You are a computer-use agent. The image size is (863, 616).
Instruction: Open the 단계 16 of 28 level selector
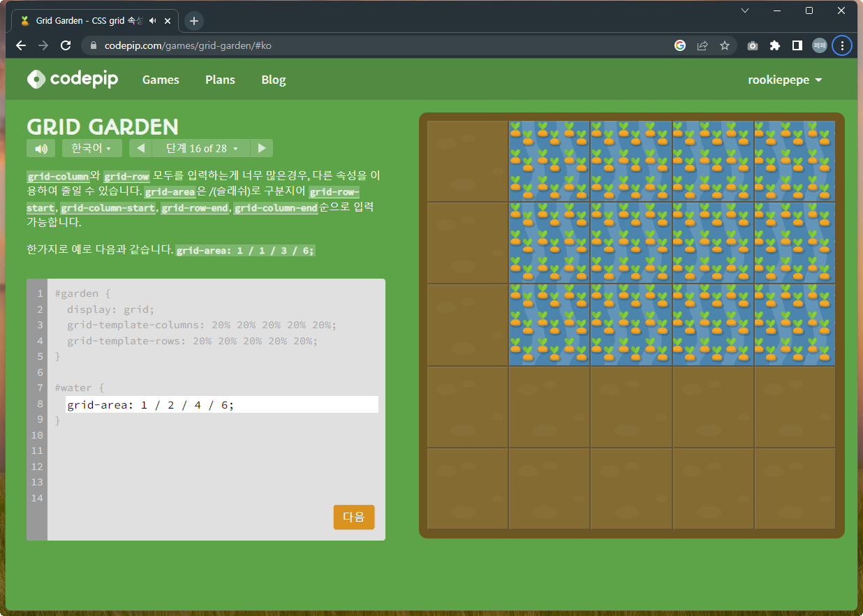click(201, 148)
